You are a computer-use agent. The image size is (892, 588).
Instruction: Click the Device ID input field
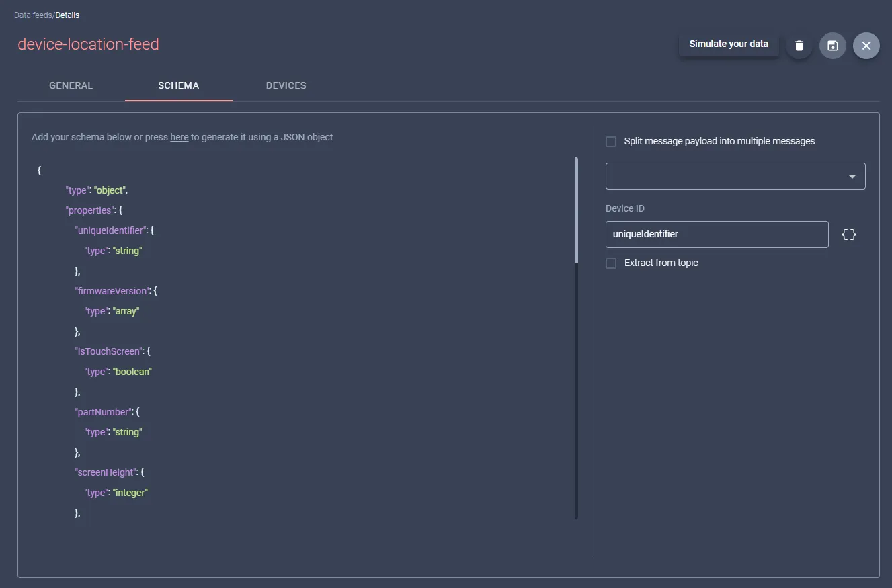[717, 235]
